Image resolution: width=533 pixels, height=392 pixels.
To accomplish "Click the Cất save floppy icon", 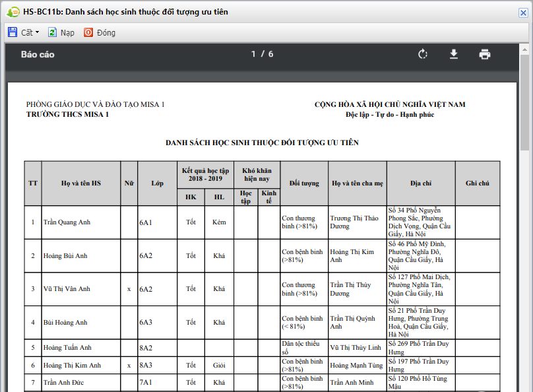I will 13,32.
